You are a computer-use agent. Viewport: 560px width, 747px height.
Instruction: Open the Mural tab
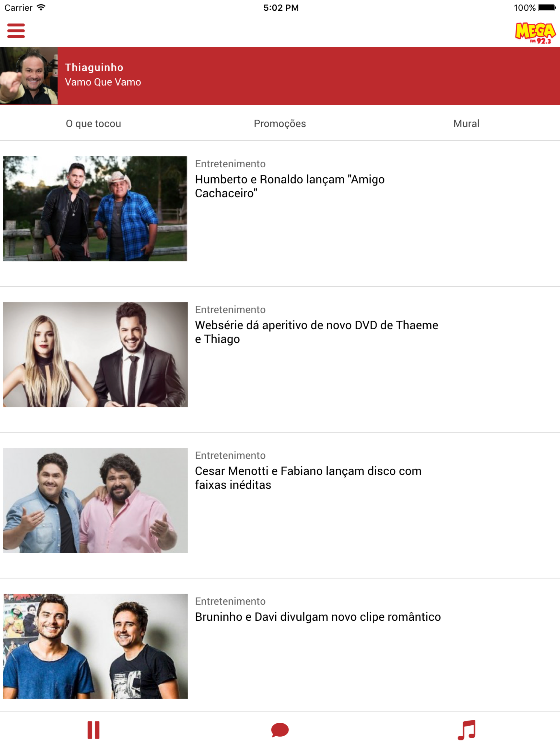click(466, 124)
